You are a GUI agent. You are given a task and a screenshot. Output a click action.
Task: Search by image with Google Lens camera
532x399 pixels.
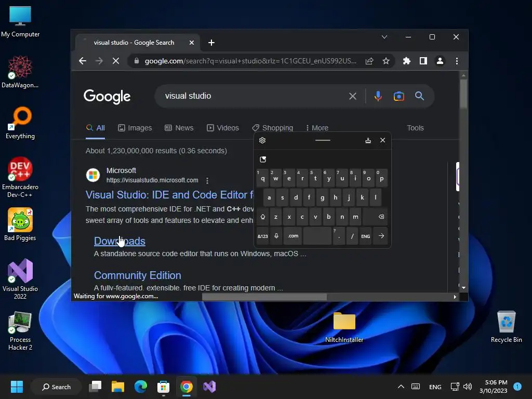coord(398,96)
